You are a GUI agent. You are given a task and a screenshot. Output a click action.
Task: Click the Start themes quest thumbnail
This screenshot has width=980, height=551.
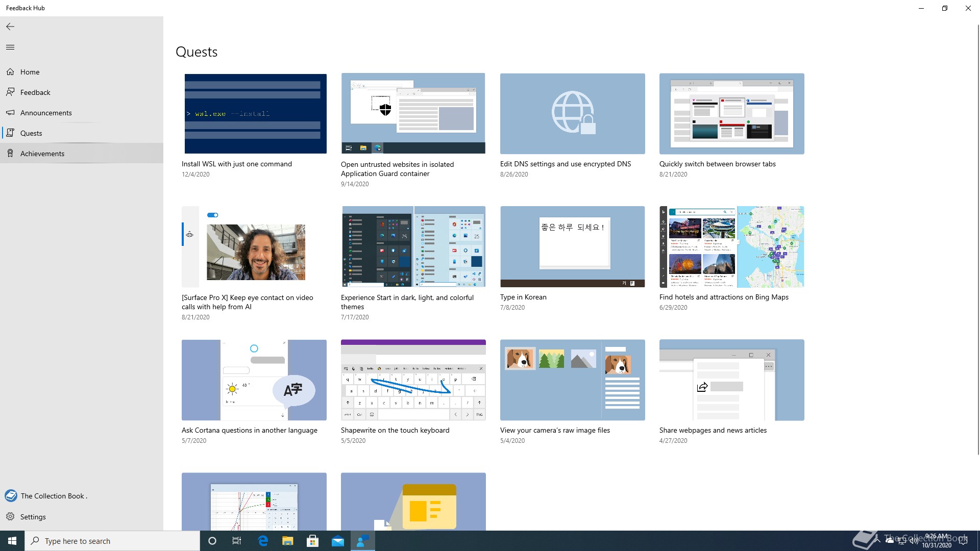pyautogui.click(x=413, y=247)
